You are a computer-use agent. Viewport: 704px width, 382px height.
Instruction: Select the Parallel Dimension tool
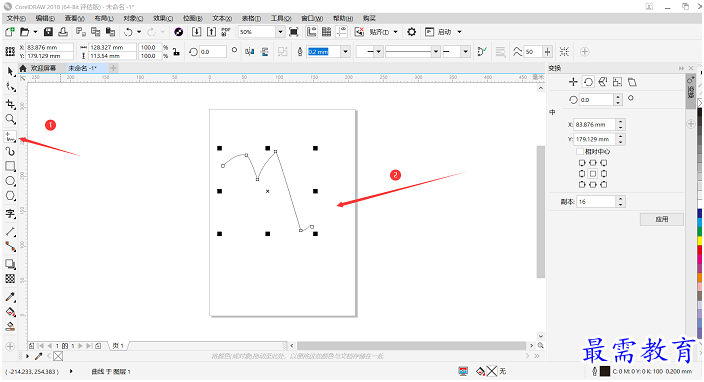10,232
